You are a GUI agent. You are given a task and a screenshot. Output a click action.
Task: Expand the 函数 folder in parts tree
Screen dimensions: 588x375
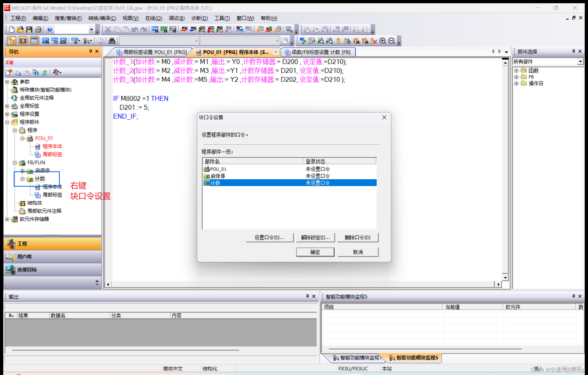[x=516, y=71]
